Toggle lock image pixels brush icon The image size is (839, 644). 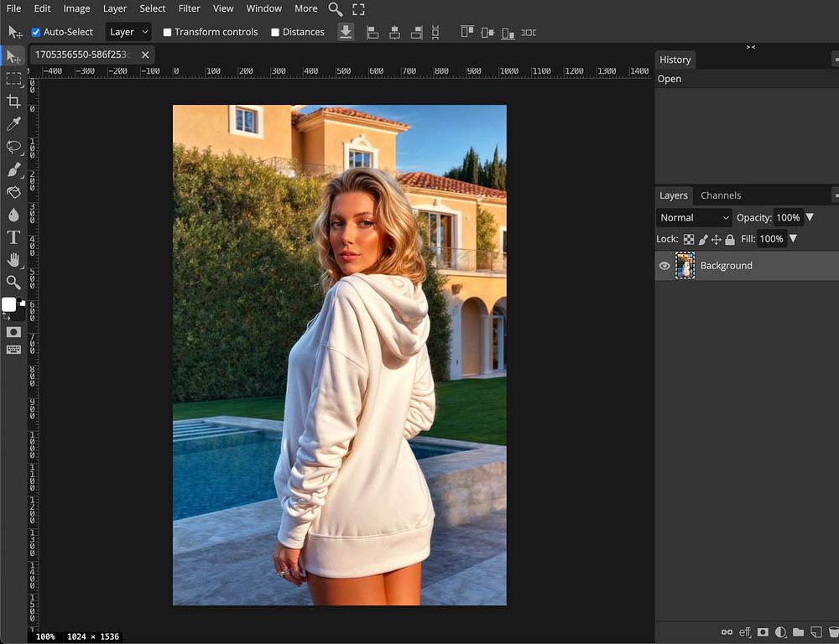[703, 240]
